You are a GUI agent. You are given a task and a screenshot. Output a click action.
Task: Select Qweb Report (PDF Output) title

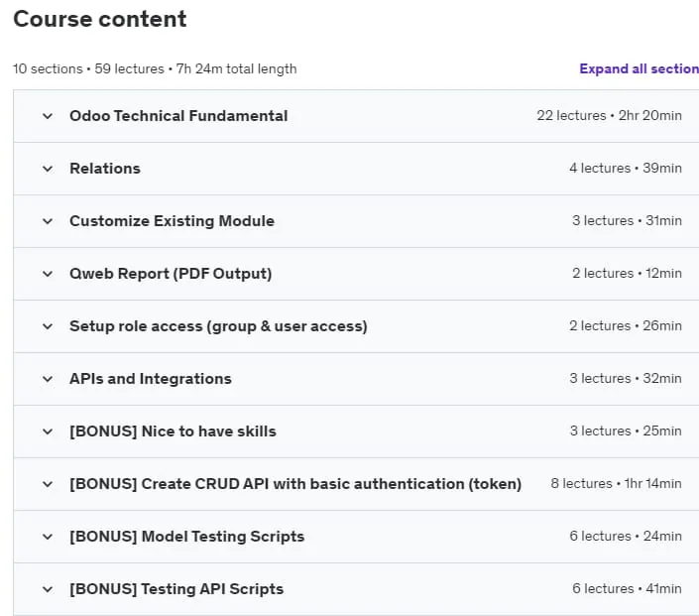coord(171,274)
